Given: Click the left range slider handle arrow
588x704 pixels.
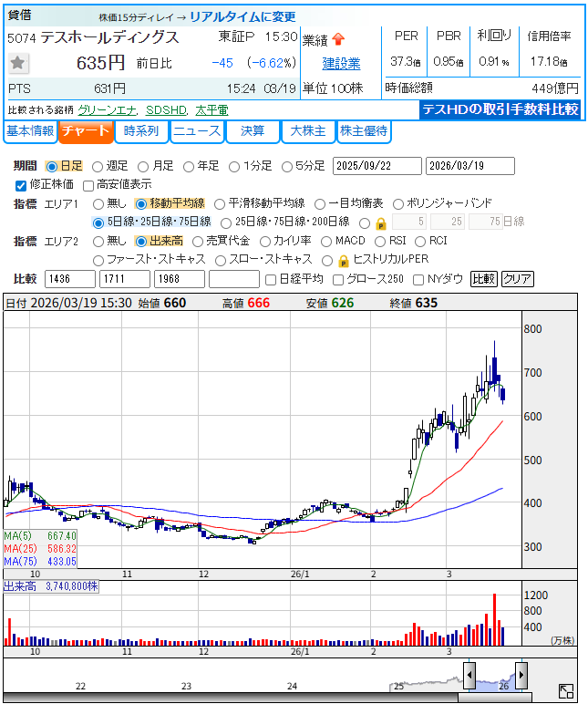Looking at the screenshot, I should [x=469, y=675].
